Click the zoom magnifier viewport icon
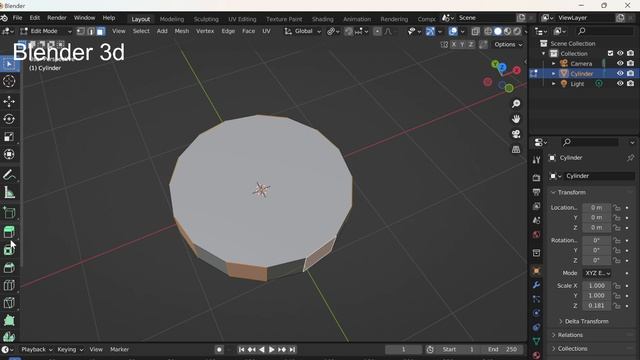The width and height of the screenshot is (640, 360). 516,104
